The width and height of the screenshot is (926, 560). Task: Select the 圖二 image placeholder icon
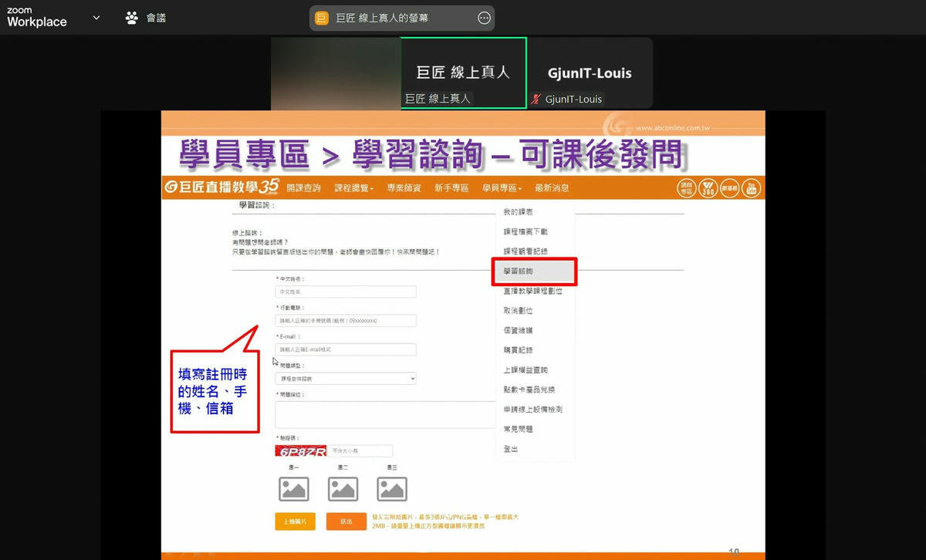point(343,489)
